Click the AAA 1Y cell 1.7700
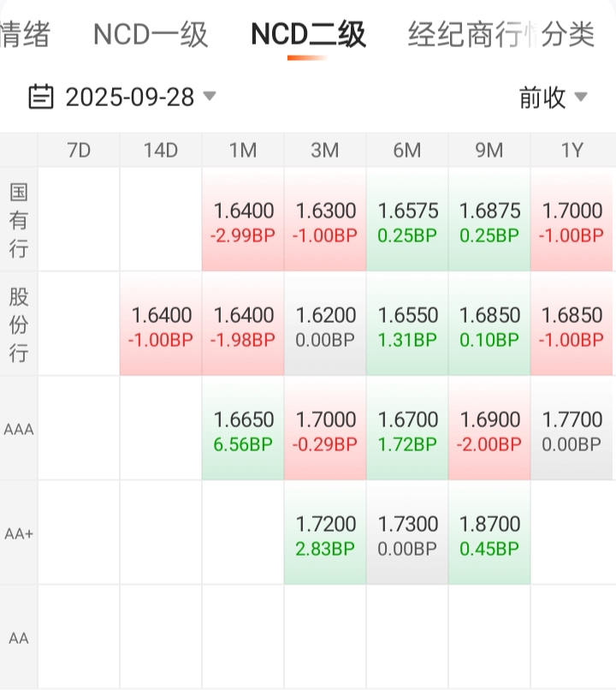Screen dimensions: 616x690 coord(572,430)
